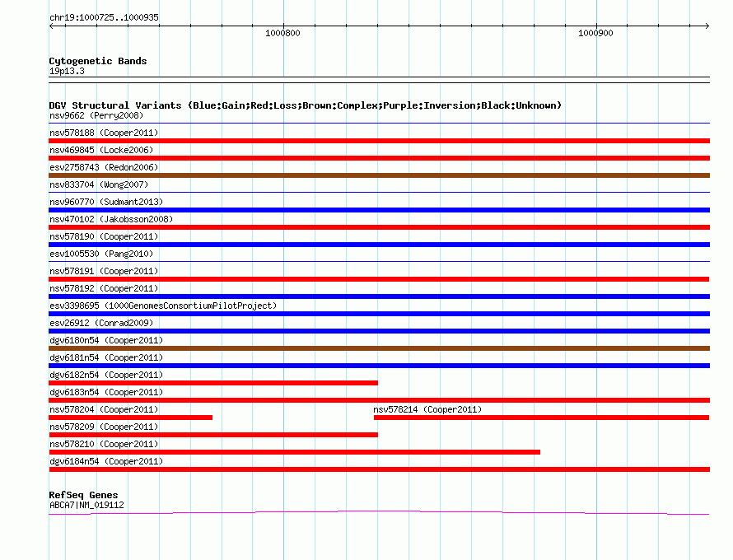Select the ABCA7 magenta gene line
733x560 pixels.
[379, 513]
